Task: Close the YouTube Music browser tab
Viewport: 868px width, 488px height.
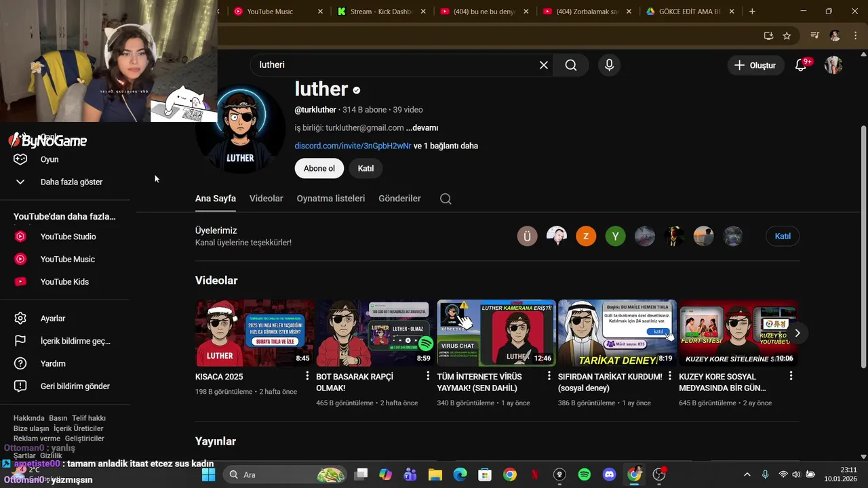Action: [x=320, y=12]
